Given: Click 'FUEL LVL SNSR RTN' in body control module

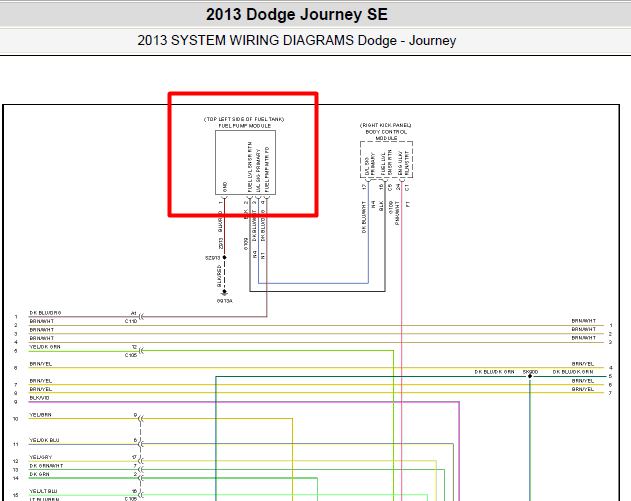Looking at the screenshot, I should click(x=386, y=163).
